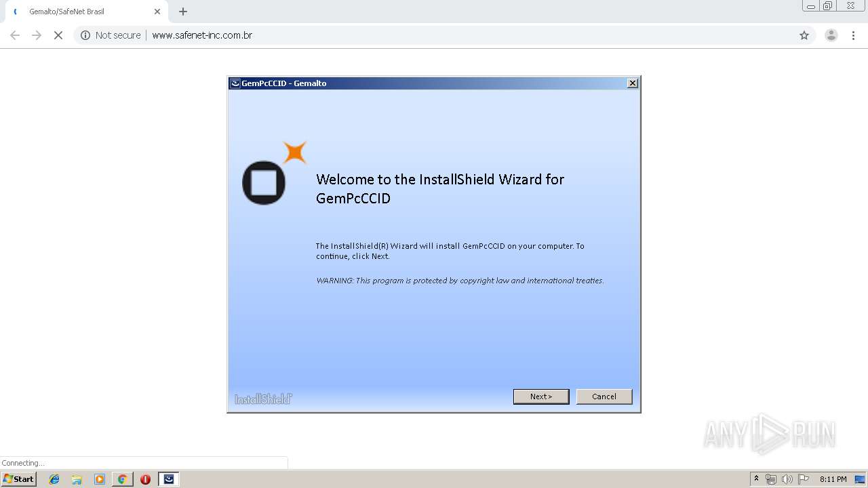Screen dimensions: 868x488
Task: Open Action Center flag icon
Action: (804, 479)
